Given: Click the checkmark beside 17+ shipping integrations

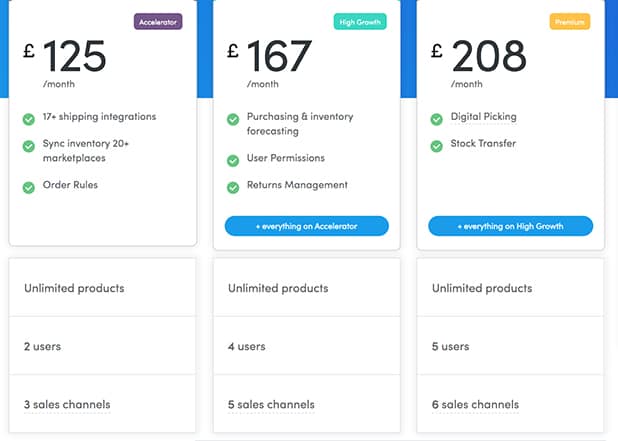Looking at the screenshot, I should 29,119.
